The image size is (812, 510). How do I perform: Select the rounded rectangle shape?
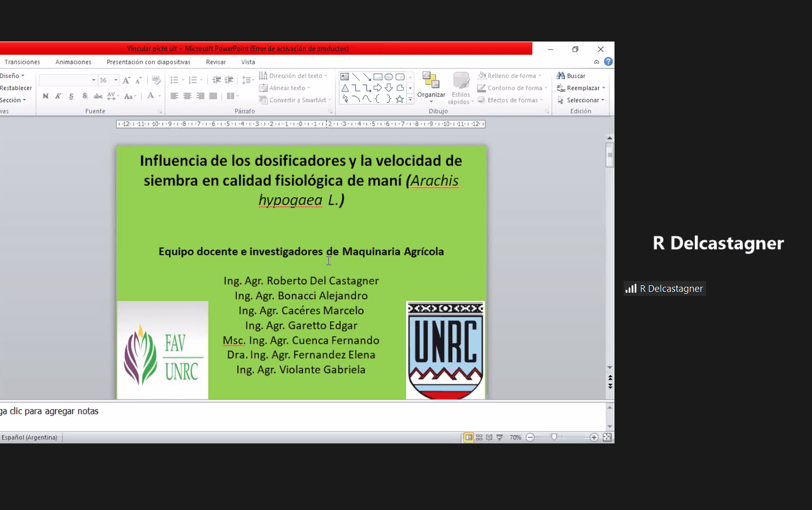[399, 77]
